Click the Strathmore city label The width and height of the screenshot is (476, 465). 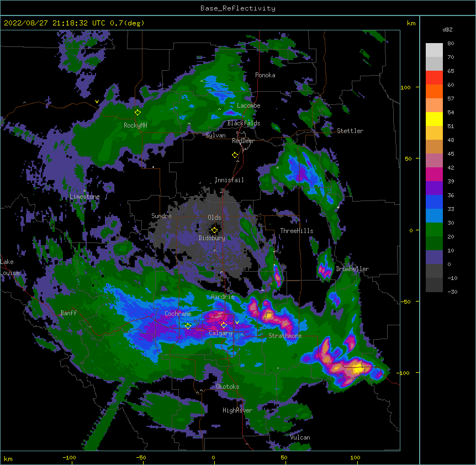(285, 335)
